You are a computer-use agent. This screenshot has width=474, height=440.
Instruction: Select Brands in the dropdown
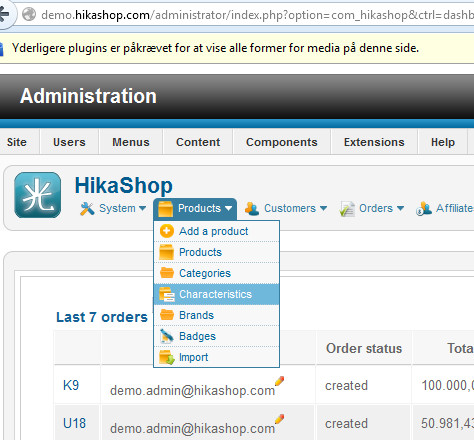[216, 315]
